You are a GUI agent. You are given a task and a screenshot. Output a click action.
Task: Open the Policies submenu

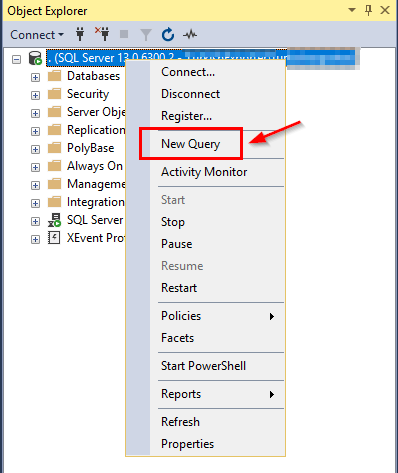coord(205,316)
